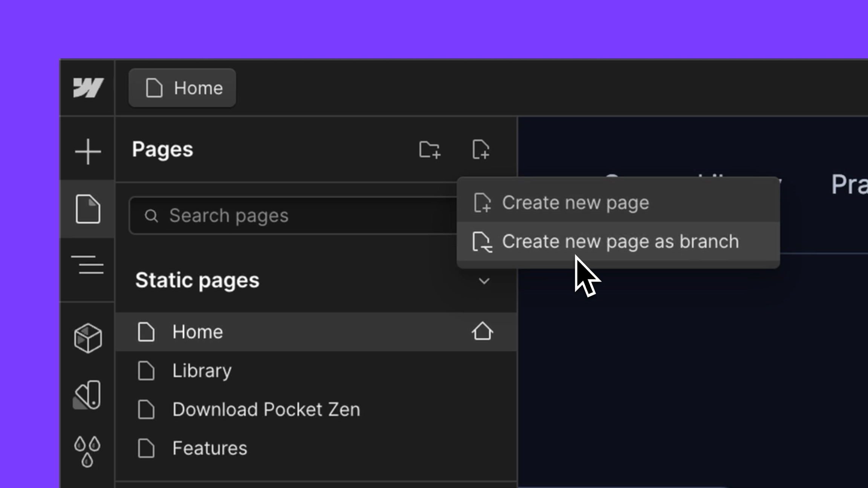Screen dimensions: 868x488
Task: Open the Features page
Action: (x=210, y=448)
